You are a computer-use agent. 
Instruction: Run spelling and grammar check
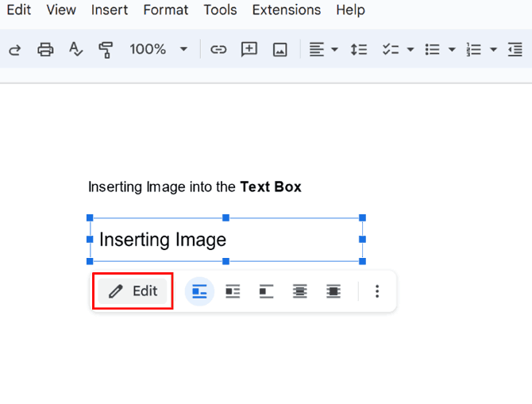click(x=75, y=49)
